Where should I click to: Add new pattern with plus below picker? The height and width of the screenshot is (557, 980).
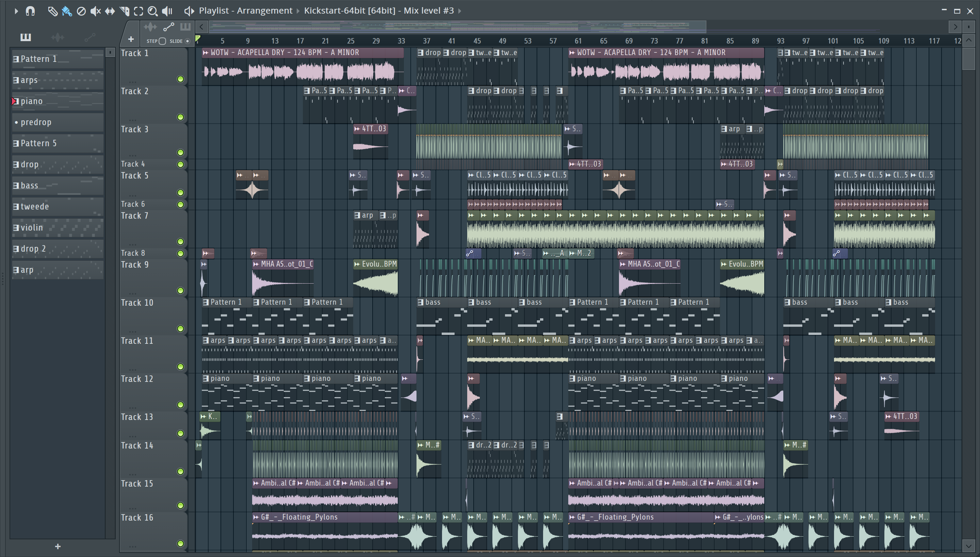tap(58, 546)
